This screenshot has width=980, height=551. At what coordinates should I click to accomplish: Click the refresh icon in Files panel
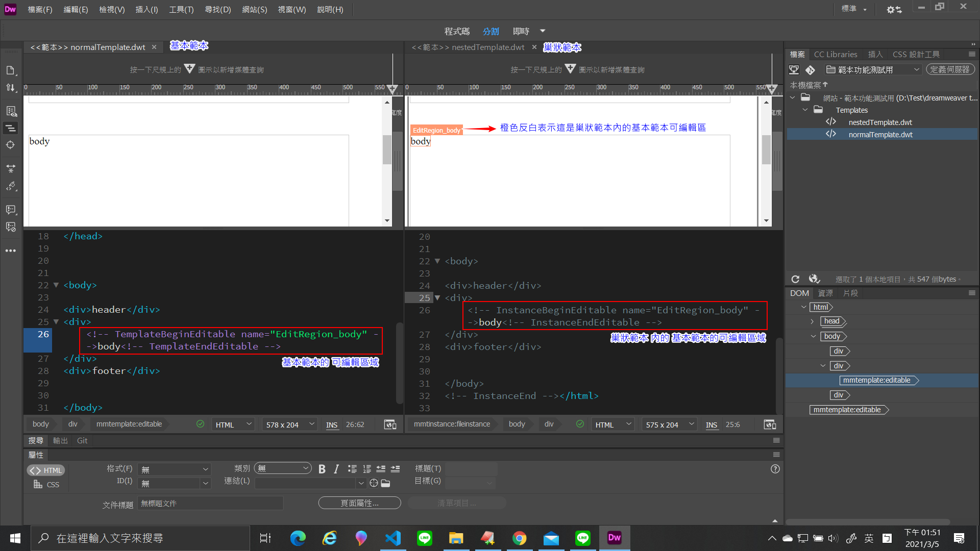795,279
